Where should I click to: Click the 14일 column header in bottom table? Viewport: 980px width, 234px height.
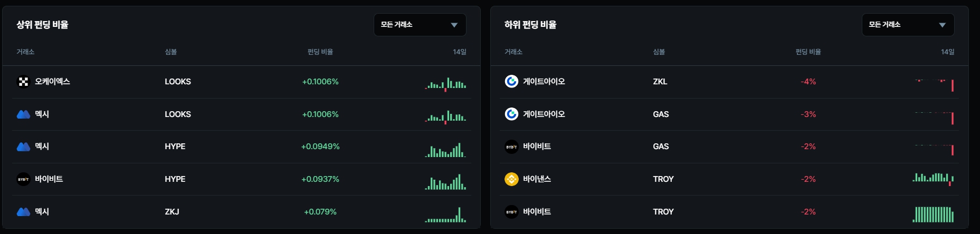click(947, 52)
